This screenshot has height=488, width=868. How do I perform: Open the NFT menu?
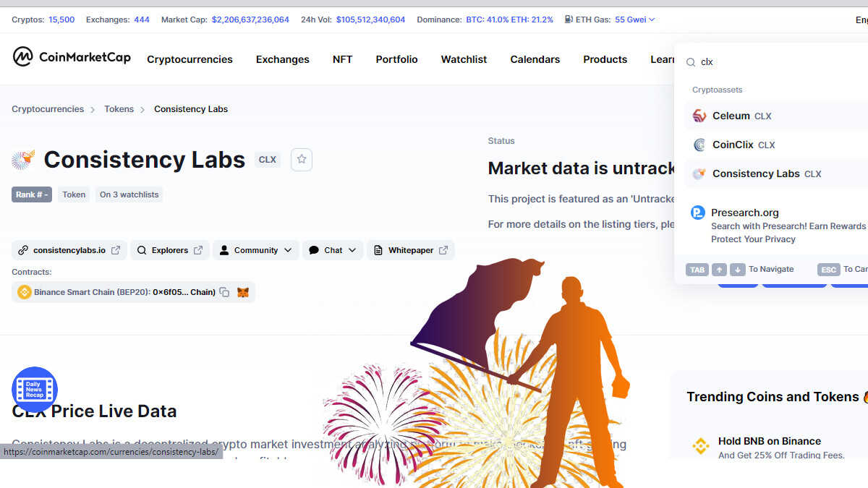pos(343,59)
